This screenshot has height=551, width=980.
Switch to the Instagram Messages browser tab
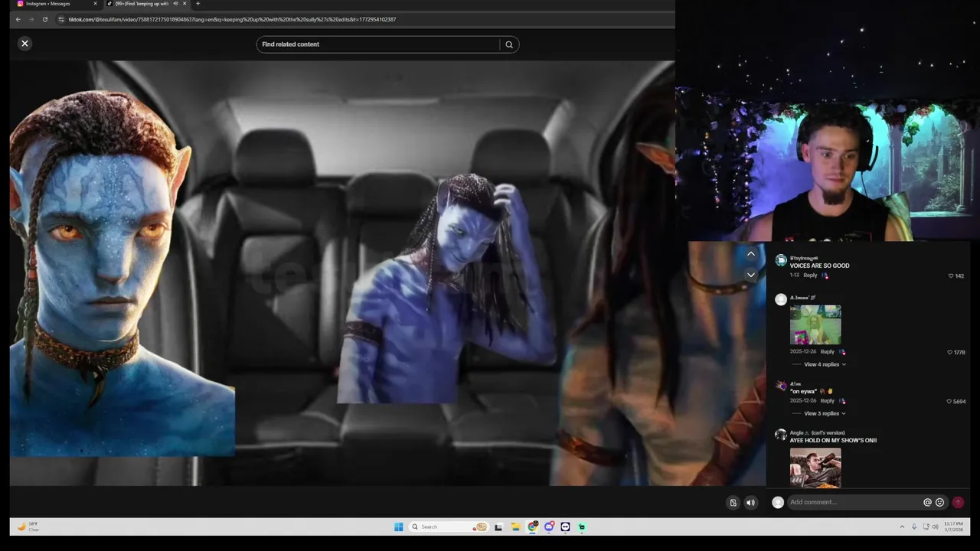click(55, 4)
